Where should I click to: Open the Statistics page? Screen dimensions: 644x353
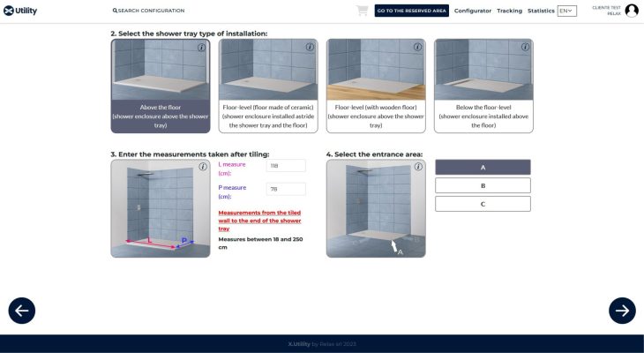point(540,11)
